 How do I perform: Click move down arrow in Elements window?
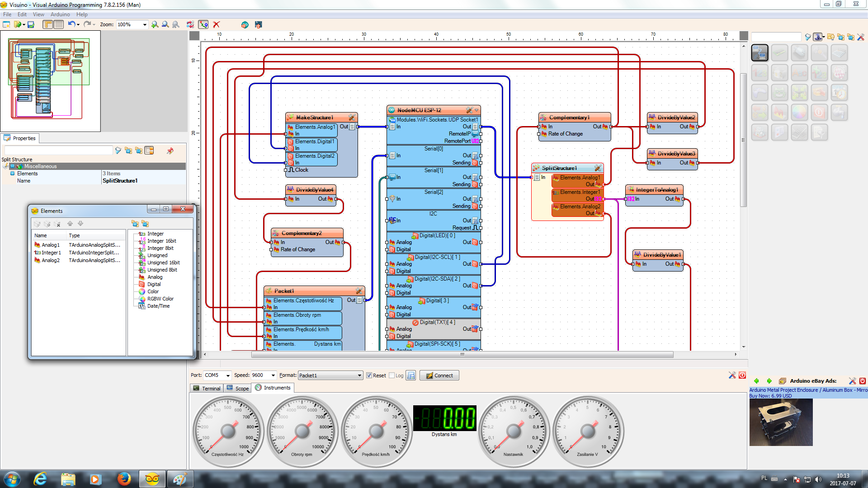pos(80,224)
